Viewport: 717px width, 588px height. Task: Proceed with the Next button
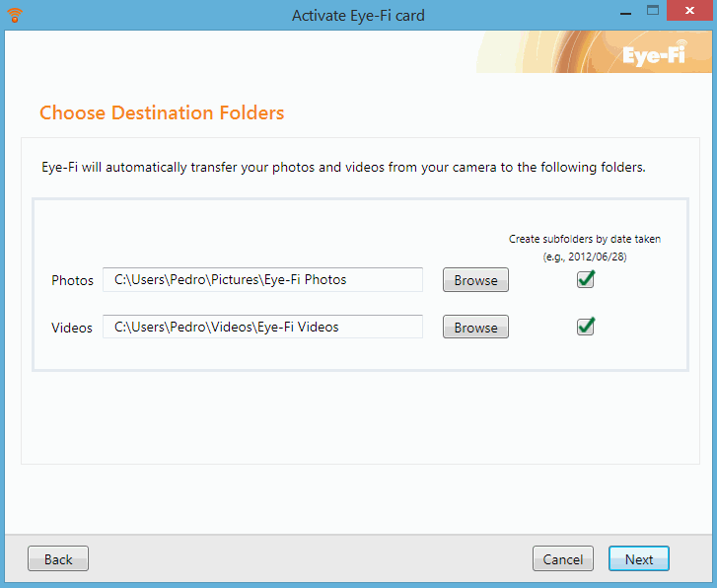tap(639, 558)
